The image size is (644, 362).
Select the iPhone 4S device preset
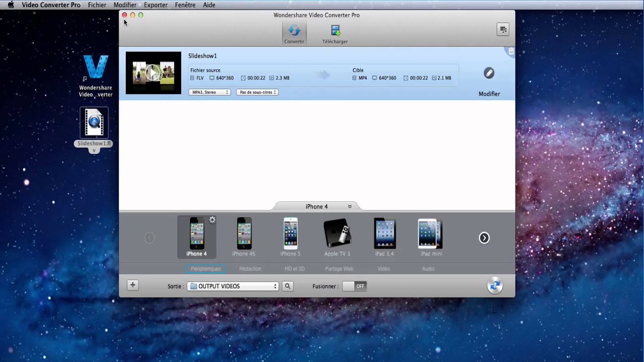click(244, 237)
